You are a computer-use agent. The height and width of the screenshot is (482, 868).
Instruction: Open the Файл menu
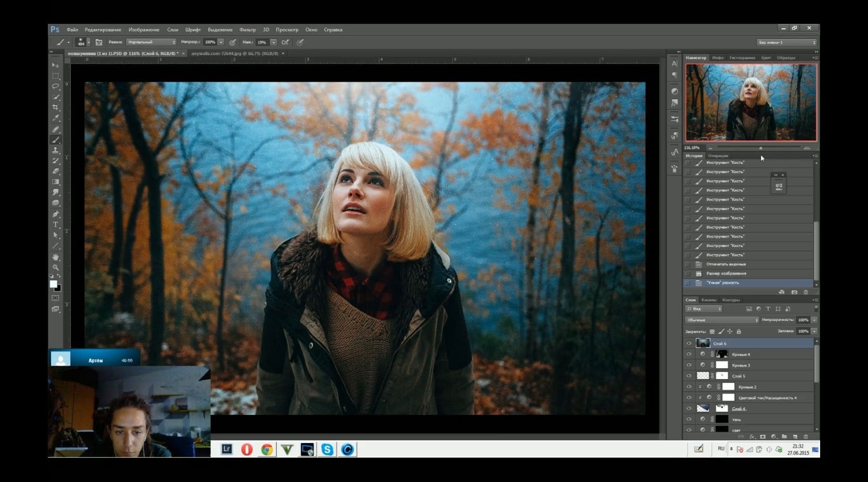(x=72, y=30)
